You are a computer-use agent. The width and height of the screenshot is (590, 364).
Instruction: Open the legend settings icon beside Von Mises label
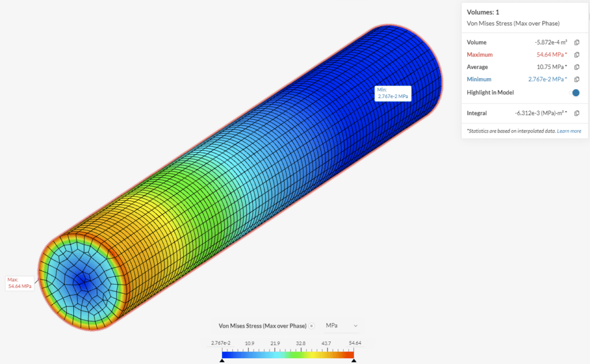pos(312,325)
